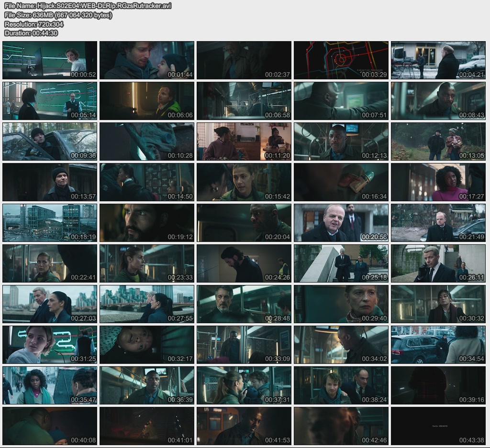Open the parked car frame at 00:34:54
Screen dimensions: 490x448
pos(438,345)
